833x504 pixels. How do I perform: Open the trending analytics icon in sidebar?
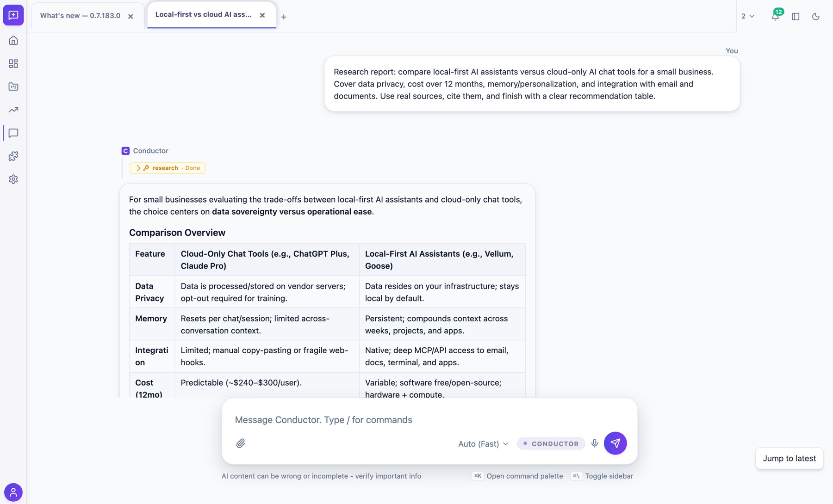pyautogui.click(x=13, y=110)
